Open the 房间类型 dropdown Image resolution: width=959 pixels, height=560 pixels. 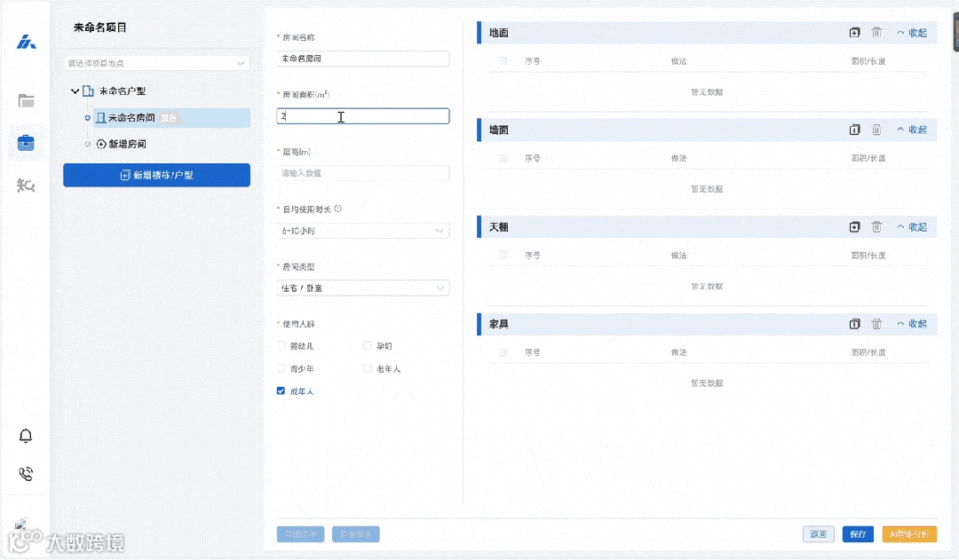point(362,288)
